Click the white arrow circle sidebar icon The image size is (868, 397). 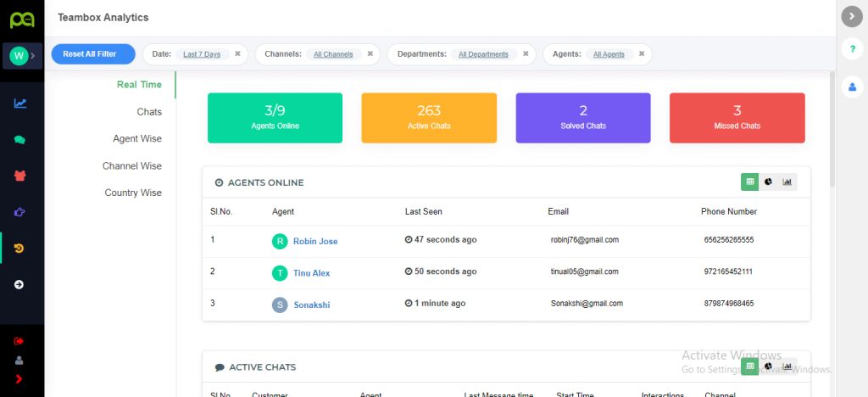19,284
